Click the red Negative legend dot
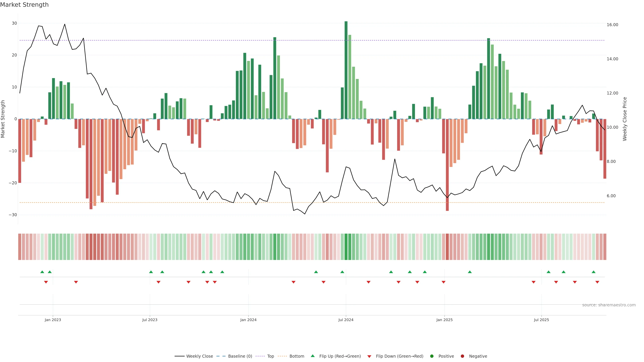 (462, 356)
